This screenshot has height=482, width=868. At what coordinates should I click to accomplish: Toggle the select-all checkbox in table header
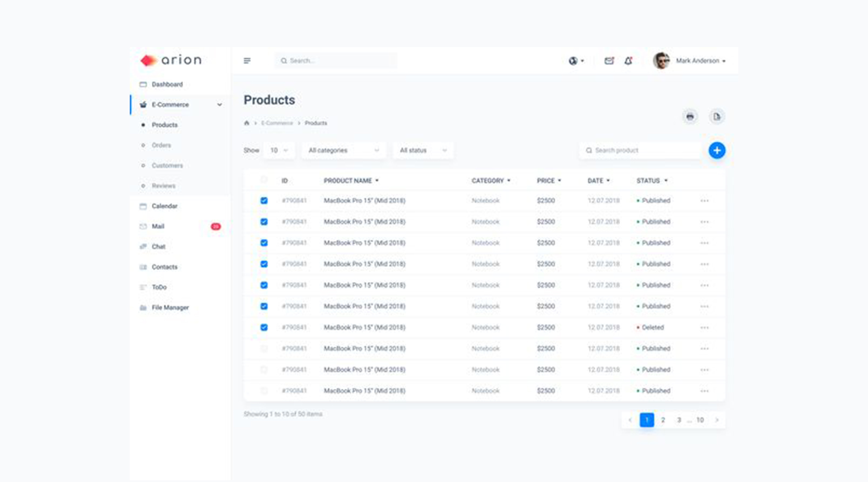point(264,180)
